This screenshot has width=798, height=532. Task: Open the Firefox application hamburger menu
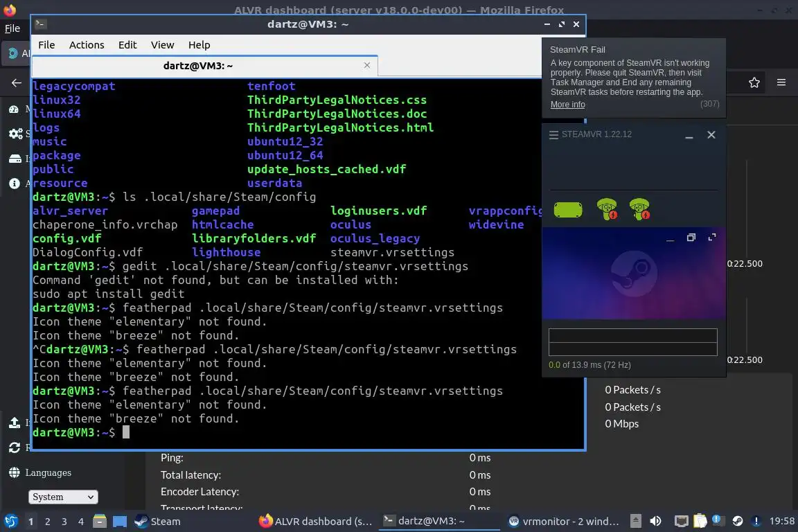[781, 82]
